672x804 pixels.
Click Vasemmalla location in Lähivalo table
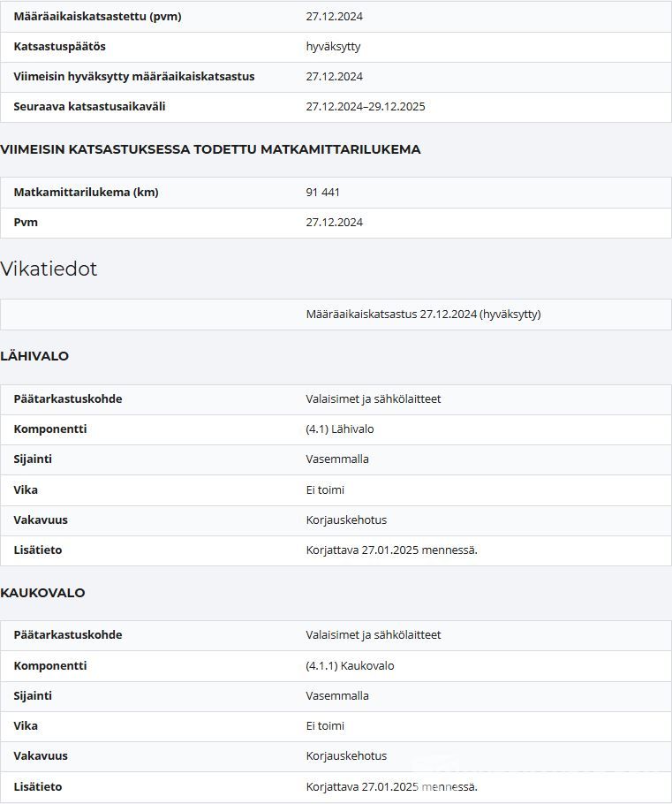337,459
